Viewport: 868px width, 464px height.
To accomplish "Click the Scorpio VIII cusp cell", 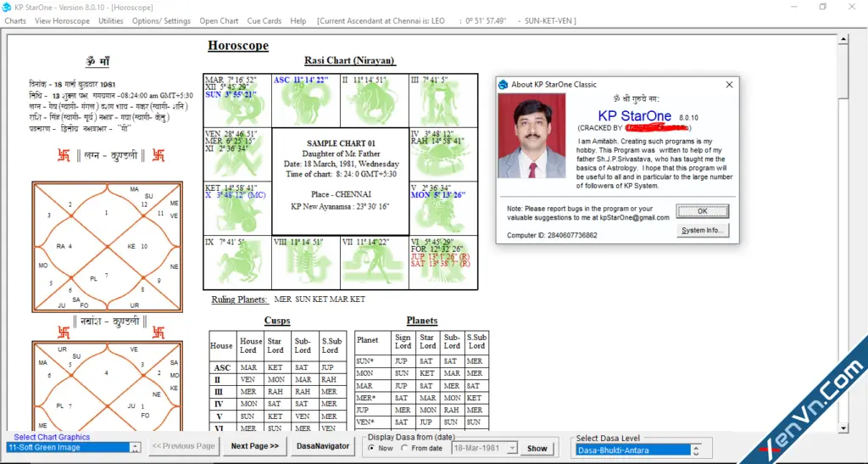I will tap(306, 262).
